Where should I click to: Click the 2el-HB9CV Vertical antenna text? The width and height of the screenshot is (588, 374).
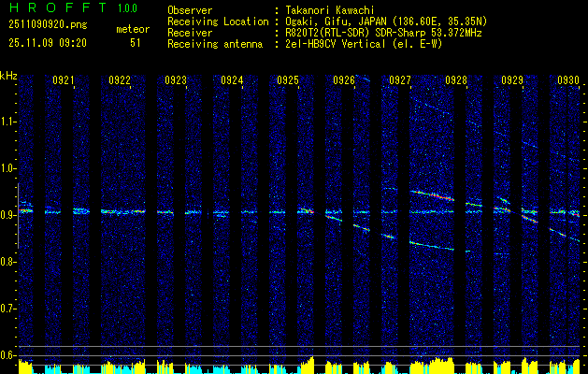click(365, 44)
